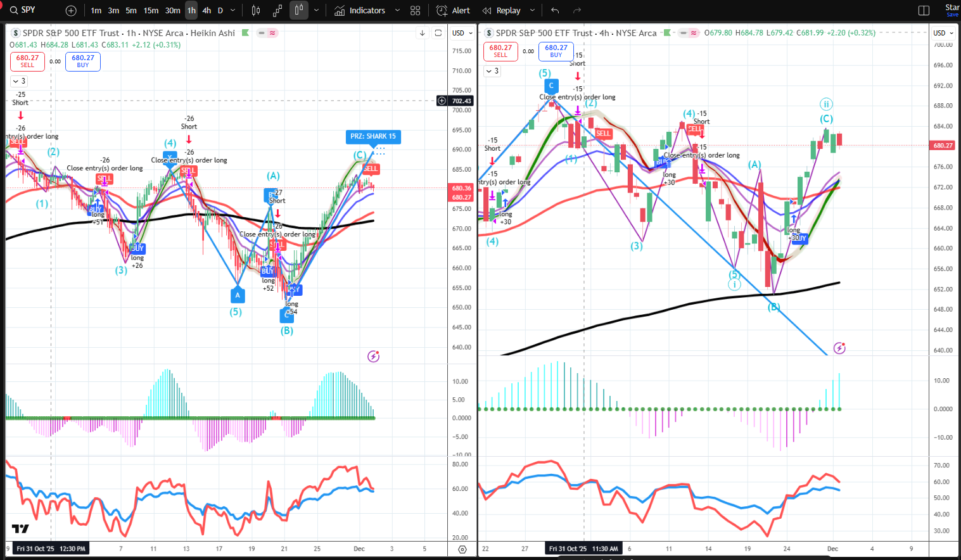The image size is (961, 560).
Task: Toggle the data status pill on 1h chart
Action: click(267, 33)
